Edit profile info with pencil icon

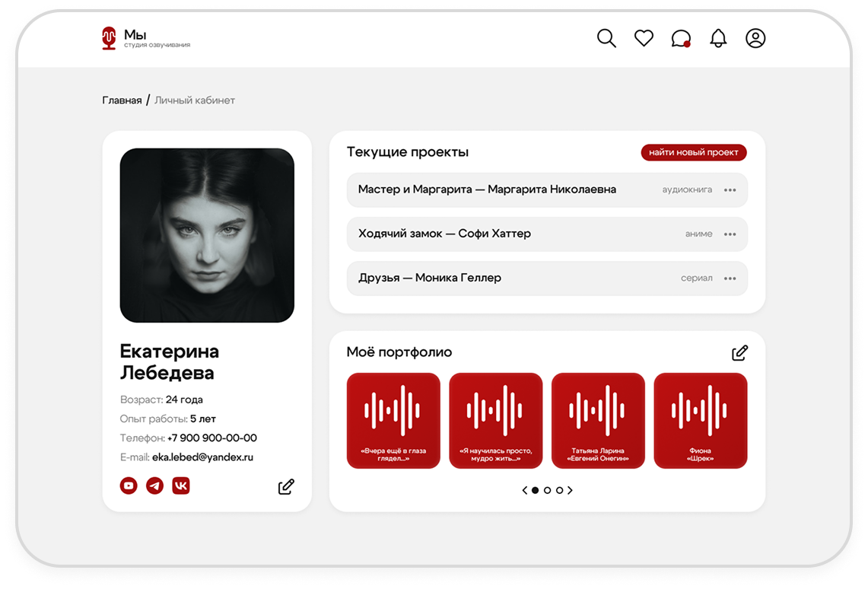(286, 486)
